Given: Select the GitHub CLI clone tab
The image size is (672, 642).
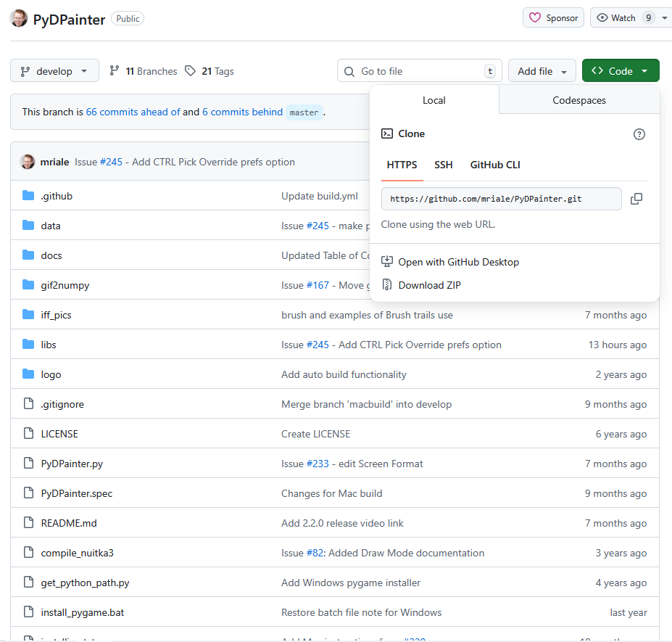Looking at the screenshot, I should (x=495, y=165).
